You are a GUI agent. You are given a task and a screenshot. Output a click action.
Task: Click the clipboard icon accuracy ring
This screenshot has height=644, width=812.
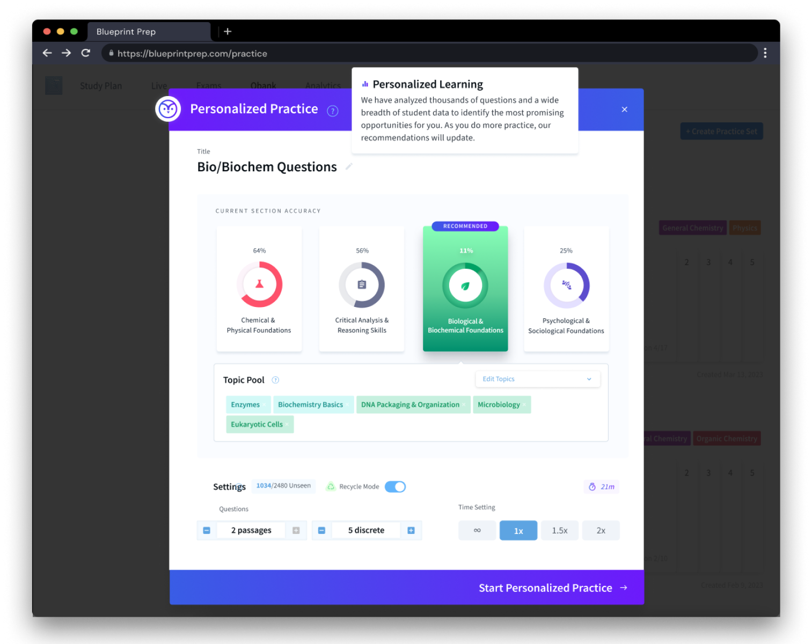click(362, 285)
